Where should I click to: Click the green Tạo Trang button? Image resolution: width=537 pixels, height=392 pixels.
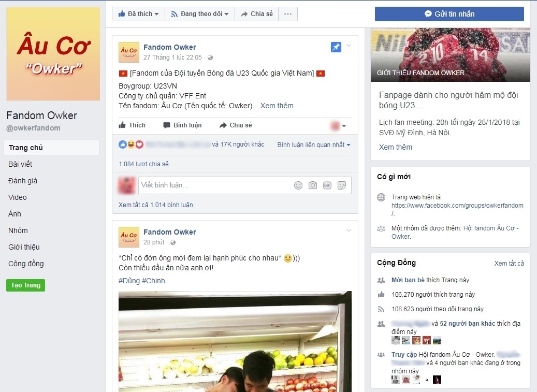[x=26, y=285]
